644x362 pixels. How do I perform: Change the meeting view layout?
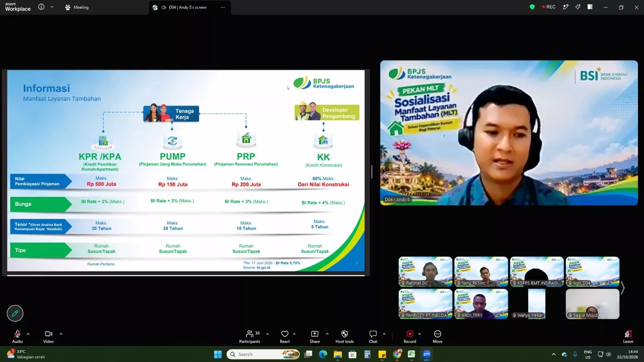pos(590,7)
